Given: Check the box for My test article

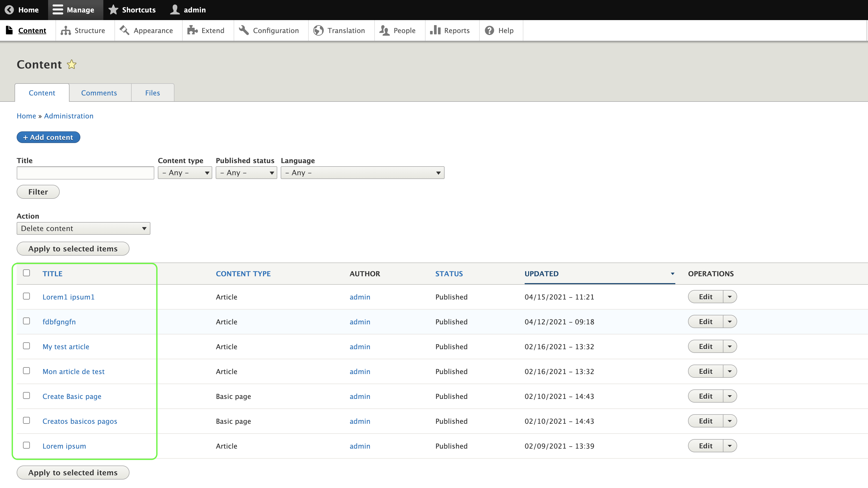Looking at the screenshot, I should (x=26, y=346).
